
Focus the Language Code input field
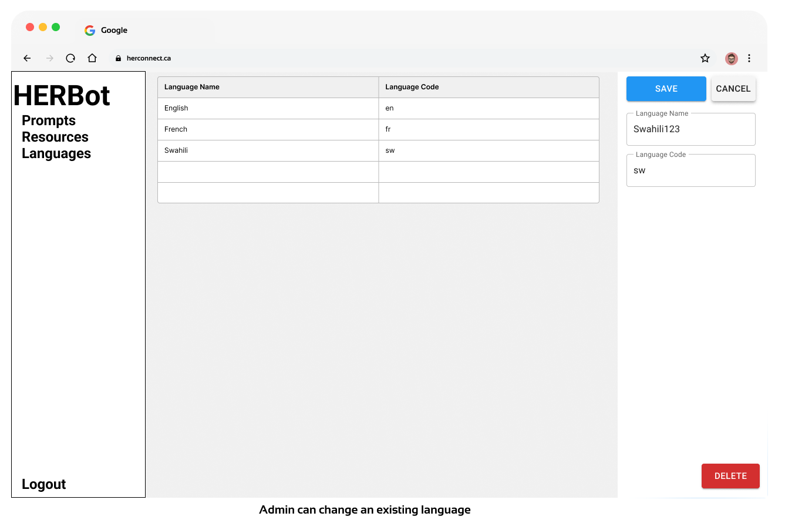click(690, 171)
